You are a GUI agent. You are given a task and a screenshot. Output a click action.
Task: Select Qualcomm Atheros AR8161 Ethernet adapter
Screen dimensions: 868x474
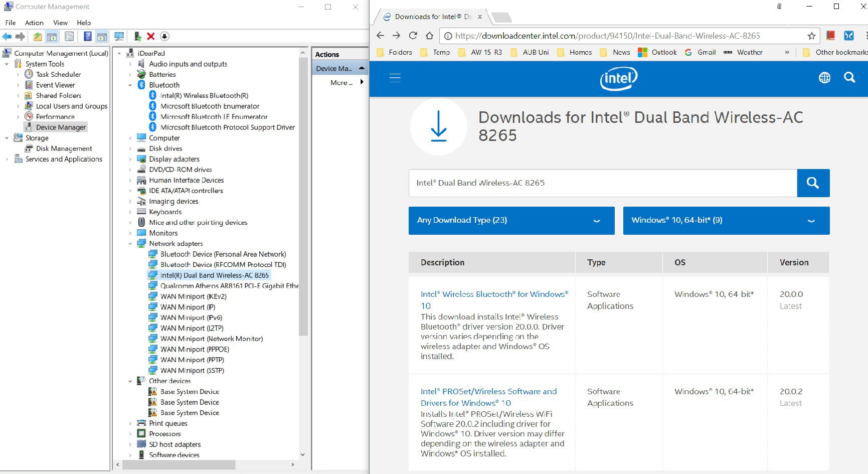coord(229,285)
